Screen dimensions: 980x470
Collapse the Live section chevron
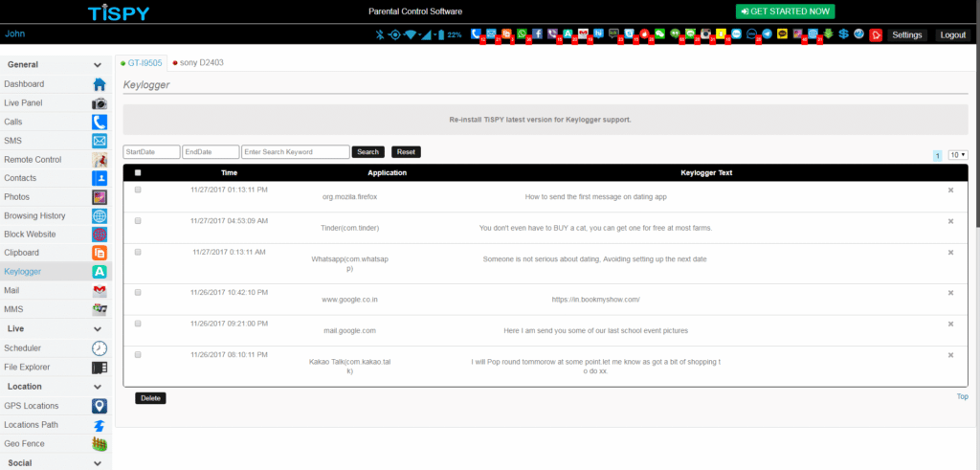point(98,328)
